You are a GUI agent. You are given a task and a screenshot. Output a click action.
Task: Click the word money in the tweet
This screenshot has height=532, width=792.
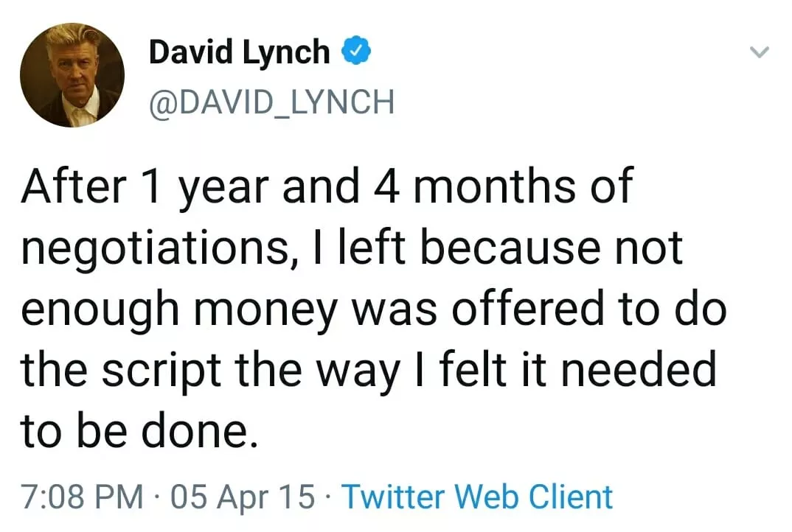point(262,309)
